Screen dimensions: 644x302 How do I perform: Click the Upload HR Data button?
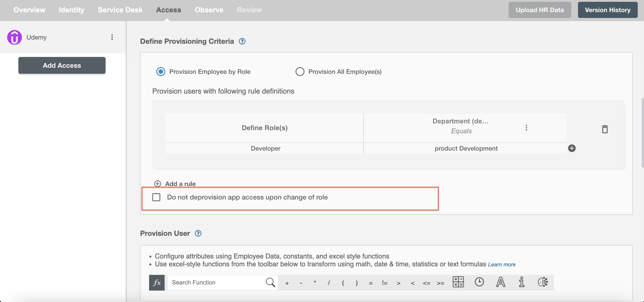pyautogui.click(x=540, y=10)
